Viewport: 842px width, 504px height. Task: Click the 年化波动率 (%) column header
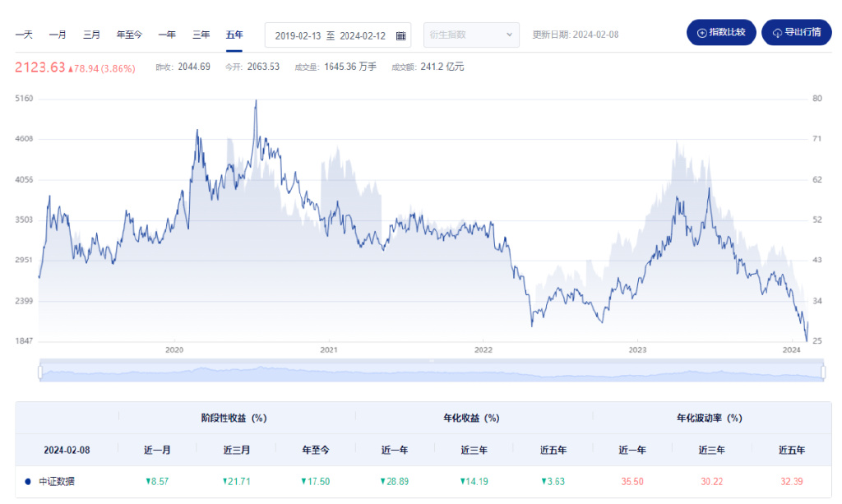[710, 418]
